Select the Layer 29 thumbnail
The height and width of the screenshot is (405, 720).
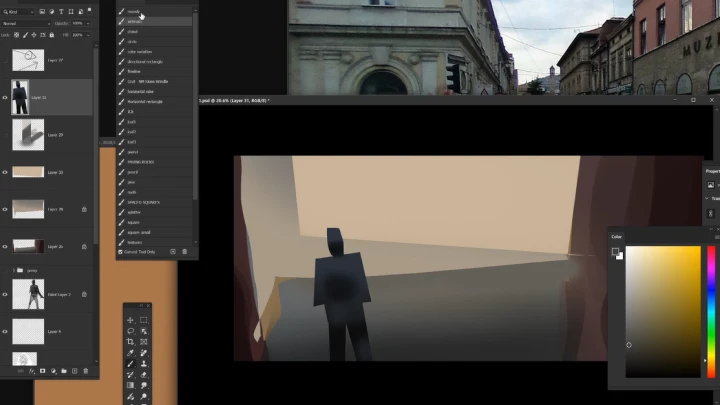tap(28, 135)
